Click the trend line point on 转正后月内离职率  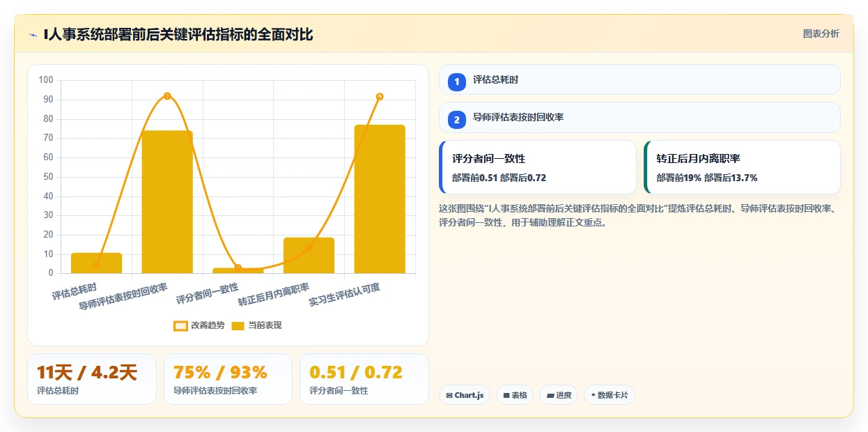(x=309, y=247)
